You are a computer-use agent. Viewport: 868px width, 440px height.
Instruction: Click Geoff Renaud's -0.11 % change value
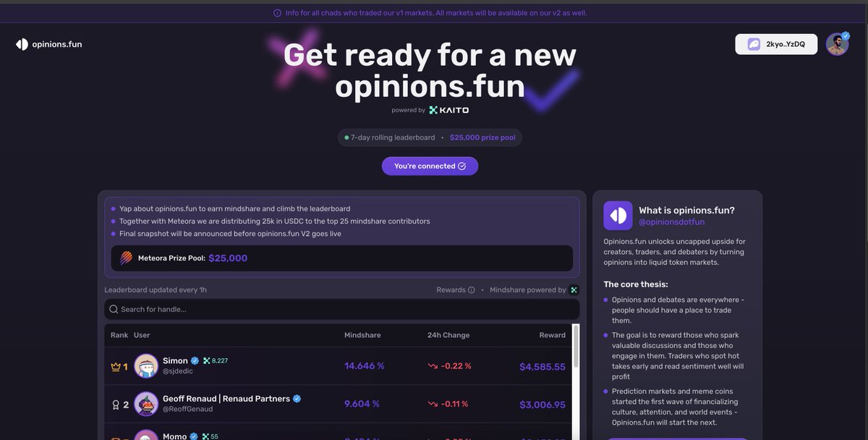pyautogui.click(x=455, y=404)
